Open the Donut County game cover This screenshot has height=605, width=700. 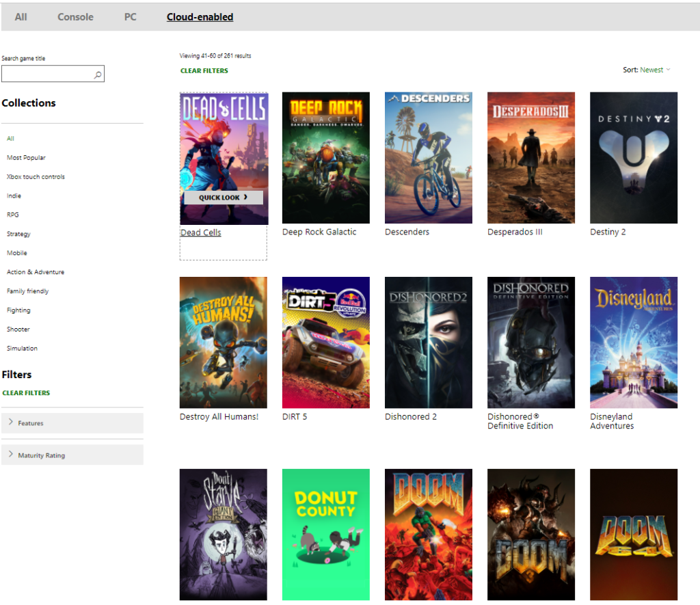point(325,534)
